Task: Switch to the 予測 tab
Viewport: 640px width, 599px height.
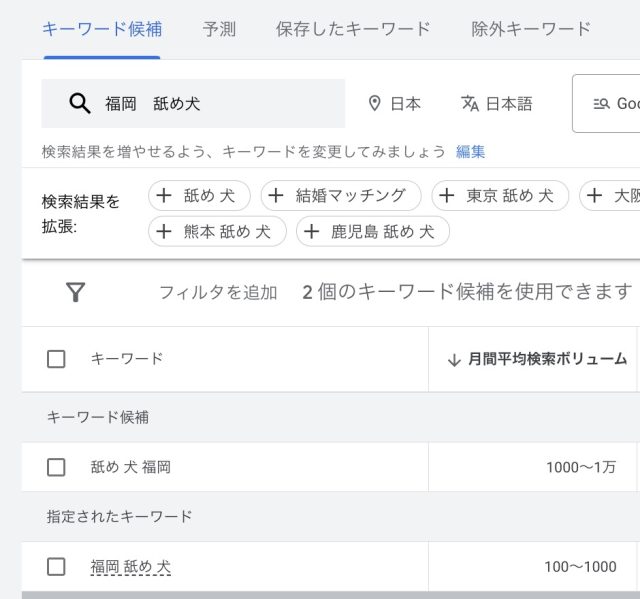Action: 219,29
